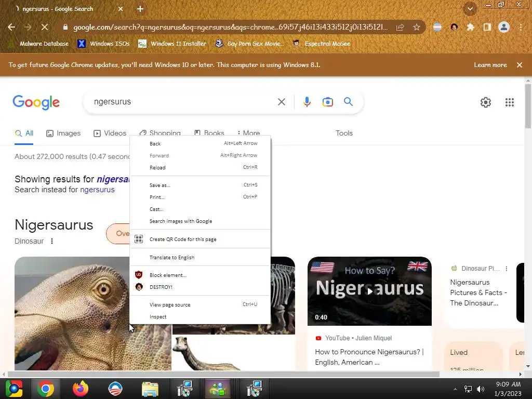Open the Dinosaur Pi... card three-dot menu
This screenshot has width=532, height=399.
(x=506, y=269)
